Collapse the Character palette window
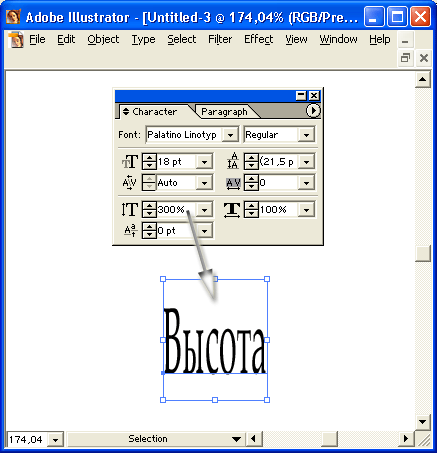Viewport: 437px width, 453px height. pyautogui.click(x=301, y=96)
